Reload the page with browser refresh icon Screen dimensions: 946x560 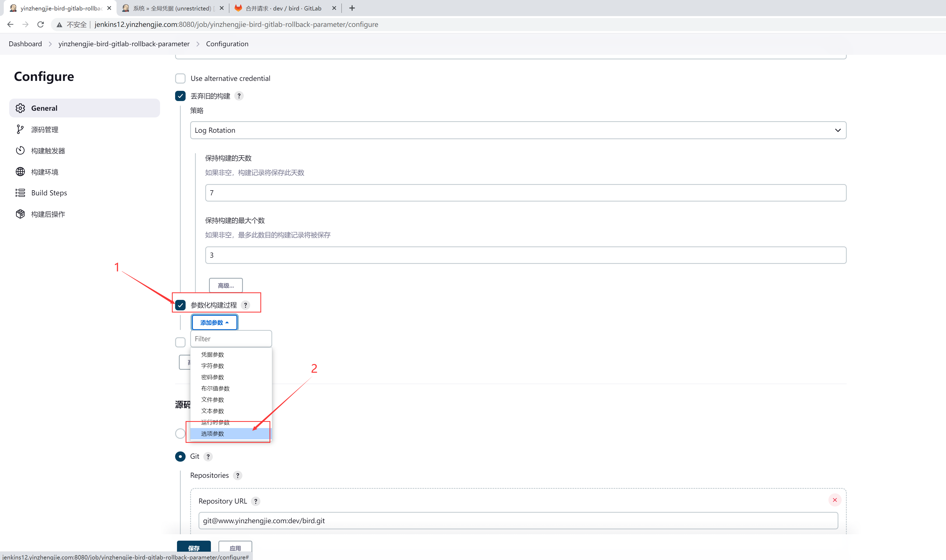(40, 24)
